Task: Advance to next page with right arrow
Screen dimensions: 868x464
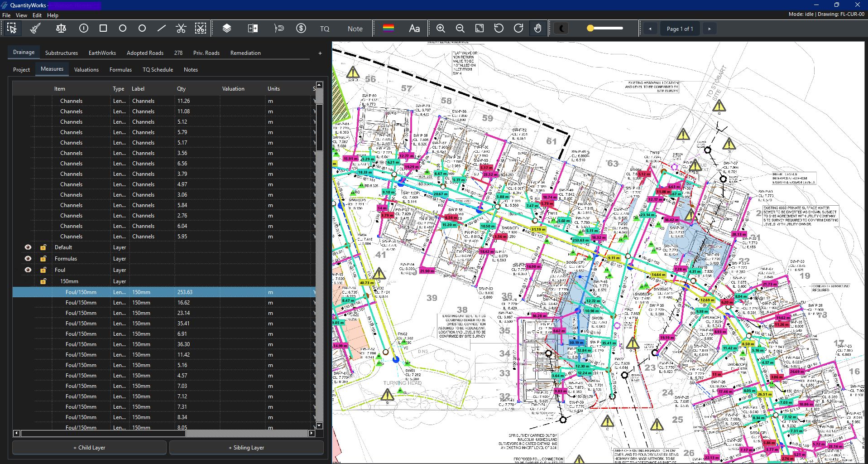Action: click(x=710, y=28)
